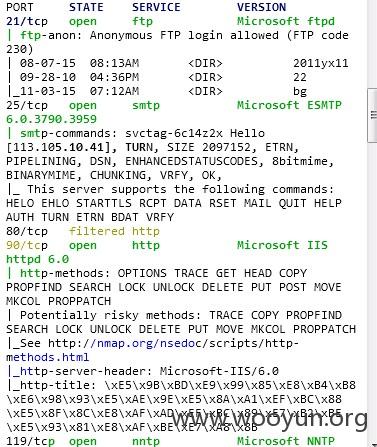
Task: Click the 25/tcp port entry
Action: pos(27,105)
